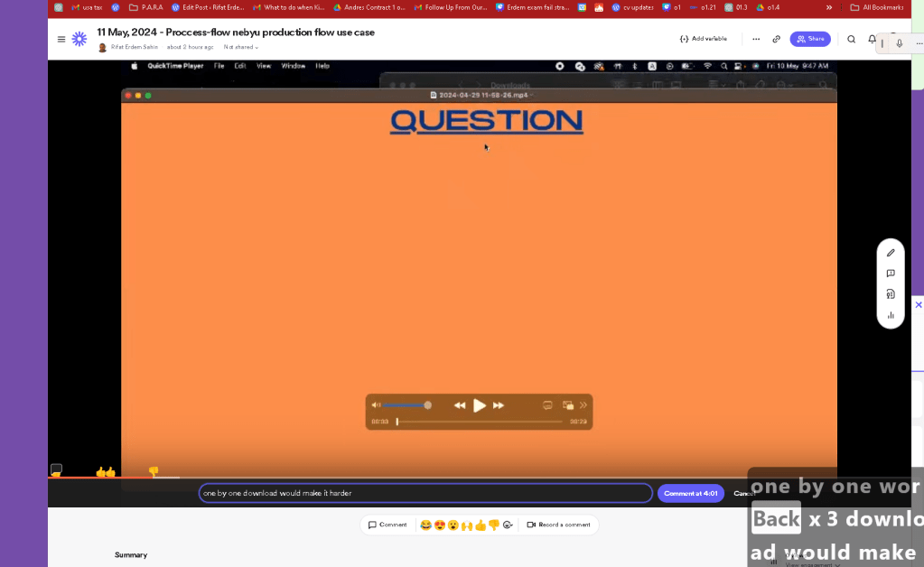Copy the video link with the chain icon

coord(777,39)
